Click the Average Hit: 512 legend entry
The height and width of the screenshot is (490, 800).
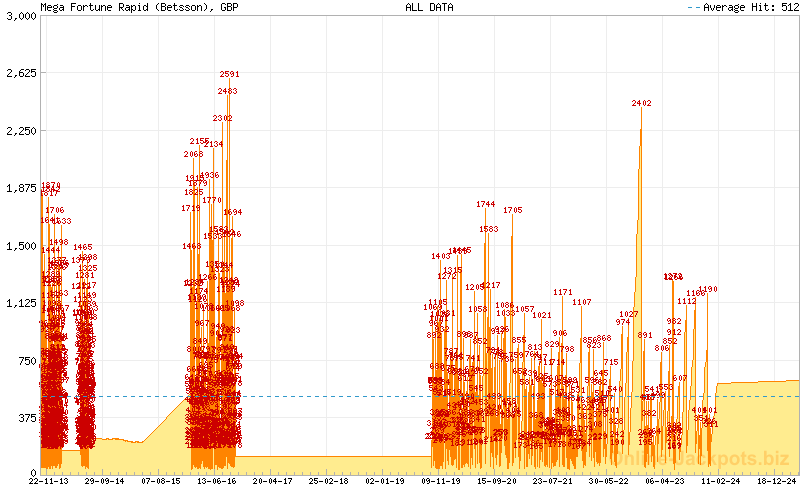pyautogui.click(x=745, y=7)
